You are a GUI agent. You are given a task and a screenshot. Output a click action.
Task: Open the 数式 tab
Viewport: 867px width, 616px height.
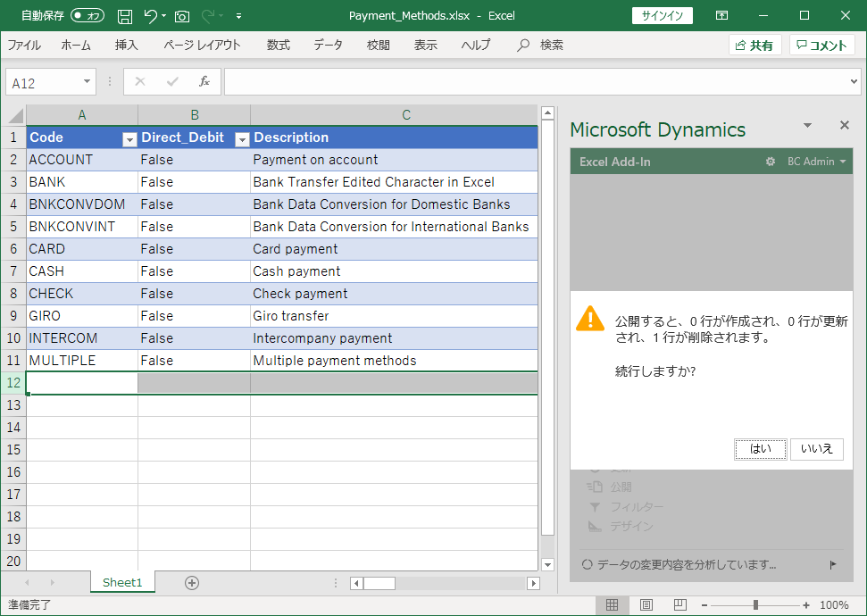click(x=278, y=46)
